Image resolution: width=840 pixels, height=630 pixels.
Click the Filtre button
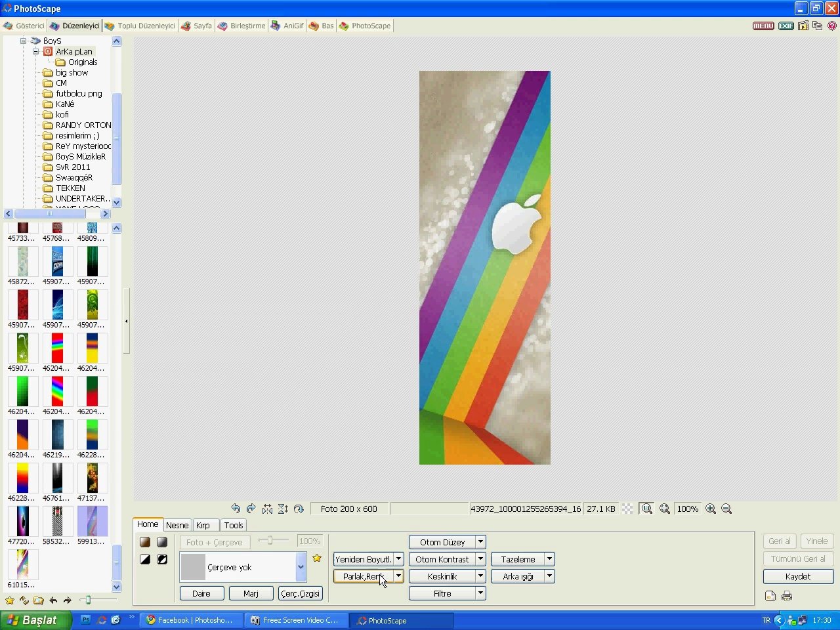point(442,593)
